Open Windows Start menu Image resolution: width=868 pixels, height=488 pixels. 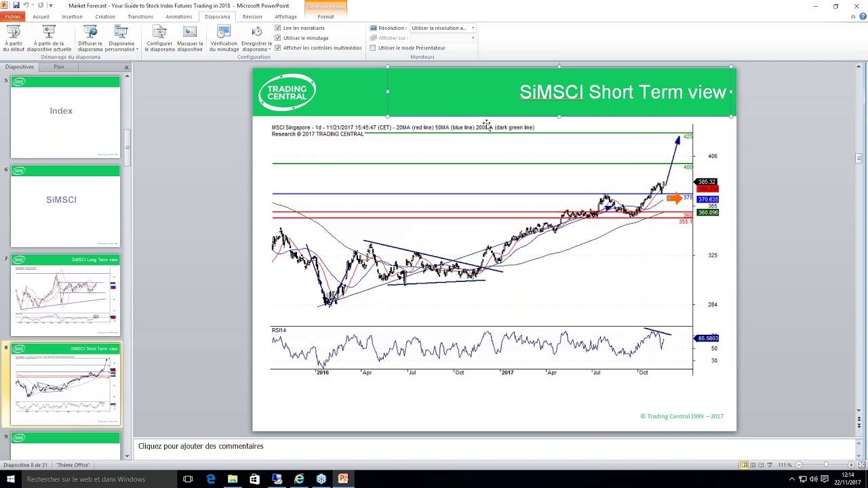(x=11, y=479)
